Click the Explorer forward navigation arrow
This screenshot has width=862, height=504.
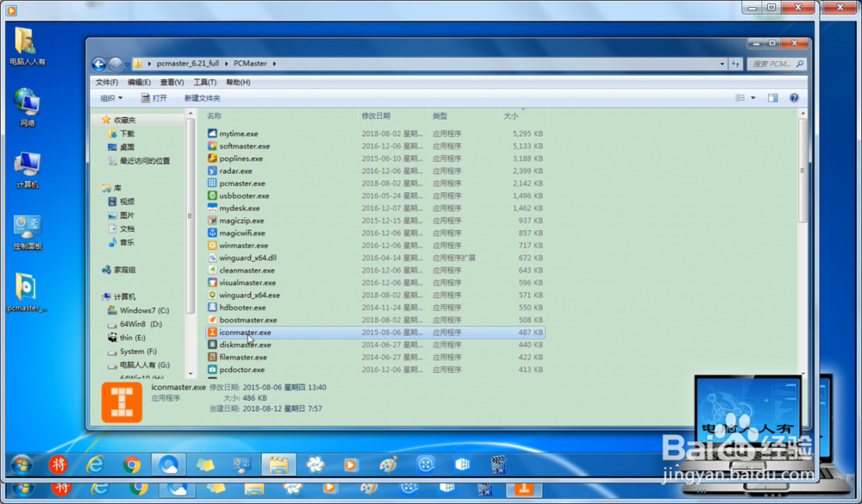pyautogui.click(x=116, y=65)
